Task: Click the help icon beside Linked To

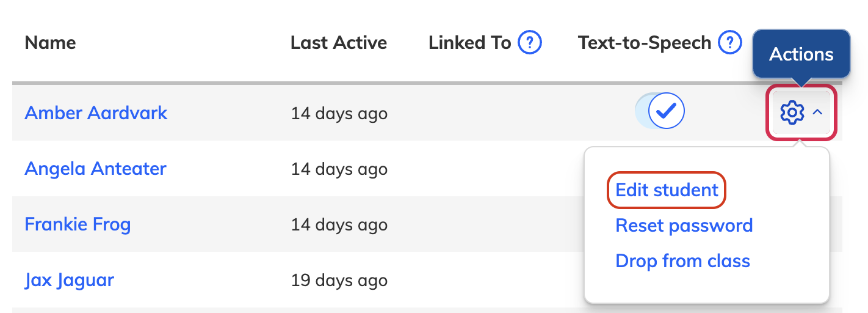Action: [x=530, y=43]
